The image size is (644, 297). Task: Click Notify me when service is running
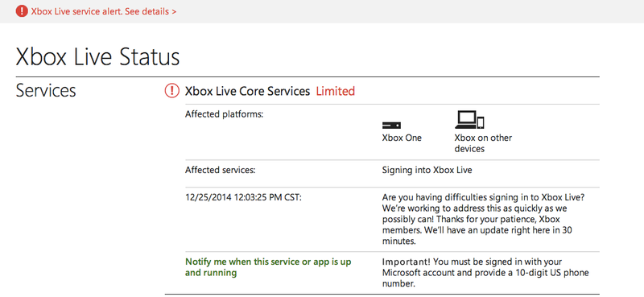tap(268, 267)
